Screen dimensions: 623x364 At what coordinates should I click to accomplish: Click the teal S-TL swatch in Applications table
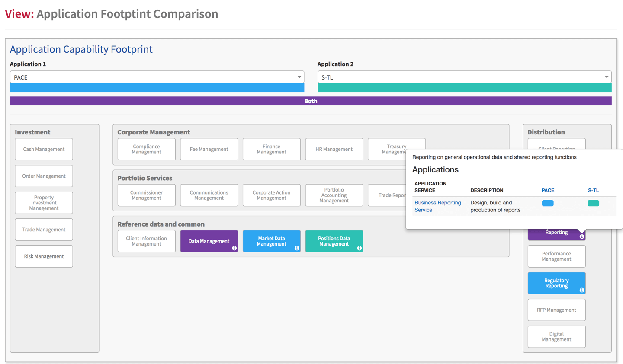point(593,203)
